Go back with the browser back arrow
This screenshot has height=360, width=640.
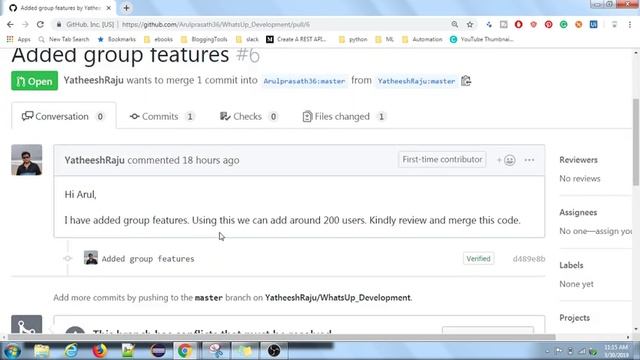10,24
